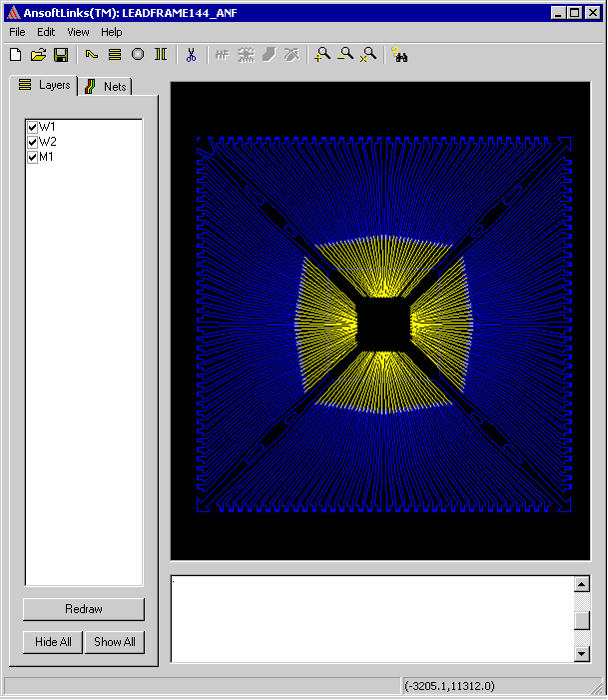Click the yellow stacked-layers toolbar icon
The width and height of the screenshot is (608, 700).
(115, 55)
